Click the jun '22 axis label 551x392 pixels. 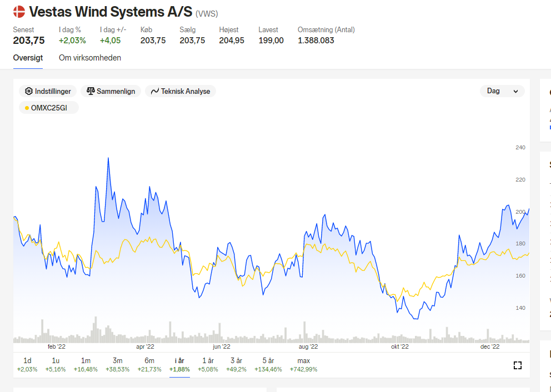[222, 346]
